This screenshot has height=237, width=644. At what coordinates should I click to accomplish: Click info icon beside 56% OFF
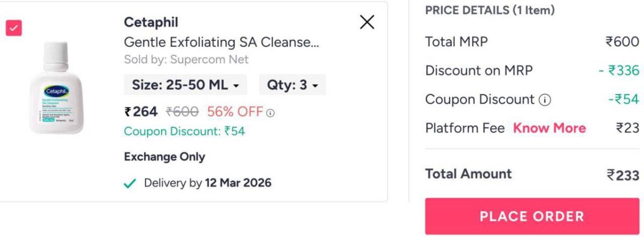click(x=270, y=113)
